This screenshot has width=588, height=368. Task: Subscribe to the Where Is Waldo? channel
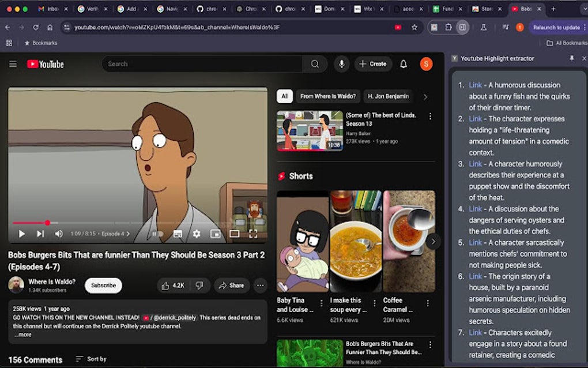pyautogui.click(x=103, y=285)
